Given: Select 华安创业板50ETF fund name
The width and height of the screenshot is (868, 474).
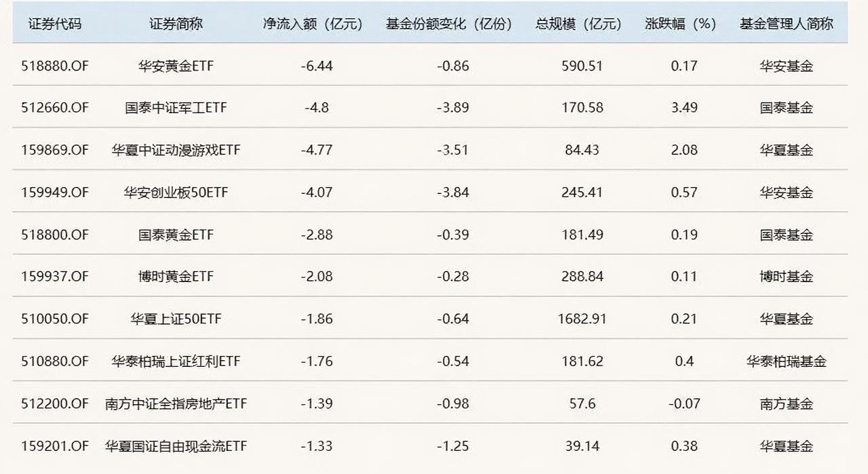Looking at the screenshot, I should [x=176, y=193].
